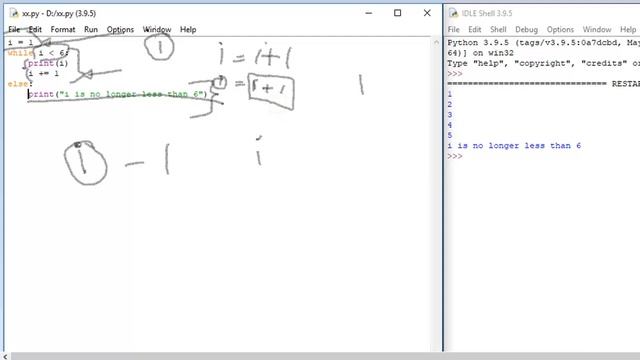Image resolution: width=640 pixels, height=360 pixels.
Task: Click the 'else:' line in editor
Action: click(20, 84)
